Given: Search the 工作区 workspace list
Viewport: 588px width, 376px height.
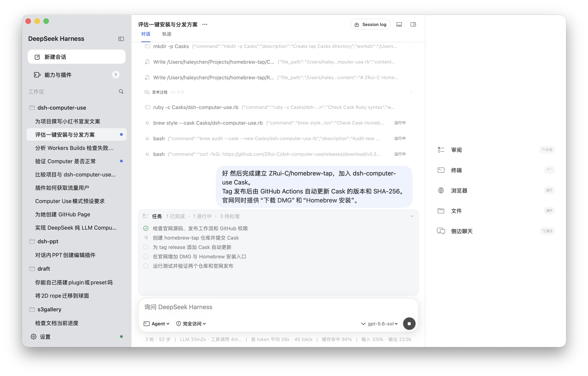Looking at the screenshot, I should click(x=121, y=92).
